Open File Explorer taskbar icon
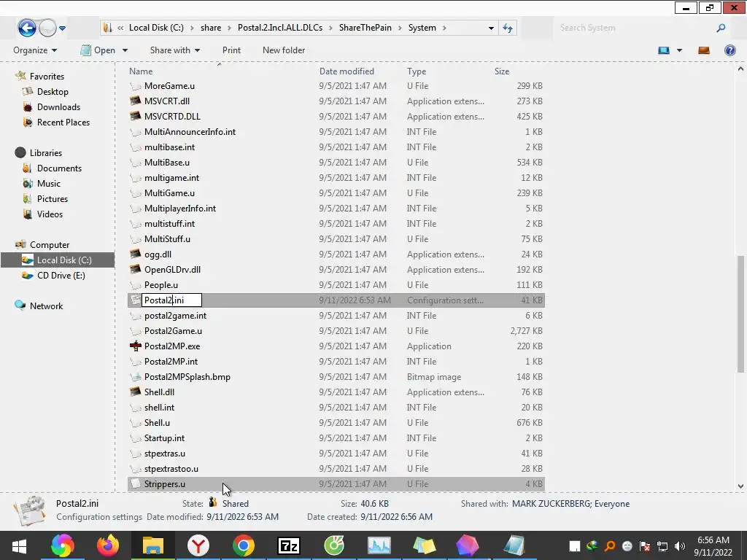Image resolution: width=747 pixels, height=560 pixels. 153,545
